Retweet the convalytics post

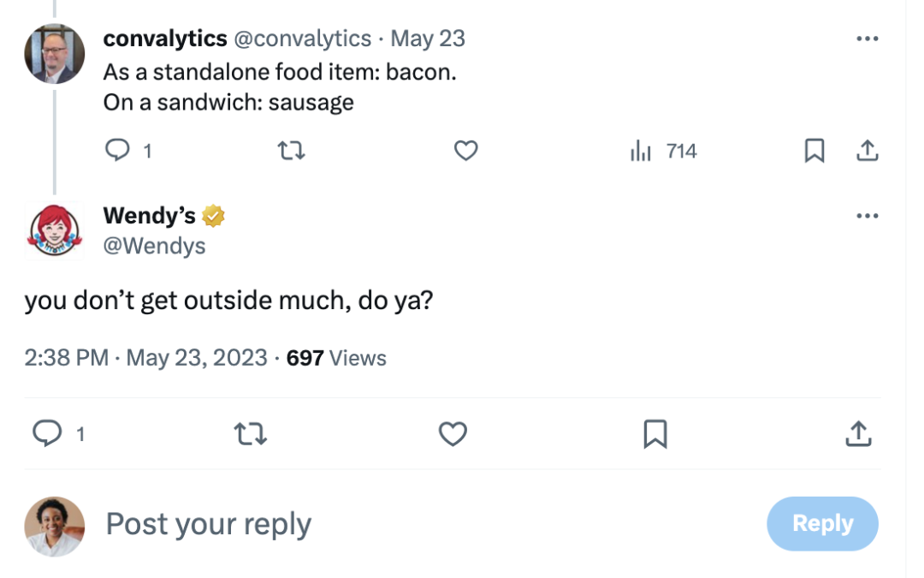(293, 152)
